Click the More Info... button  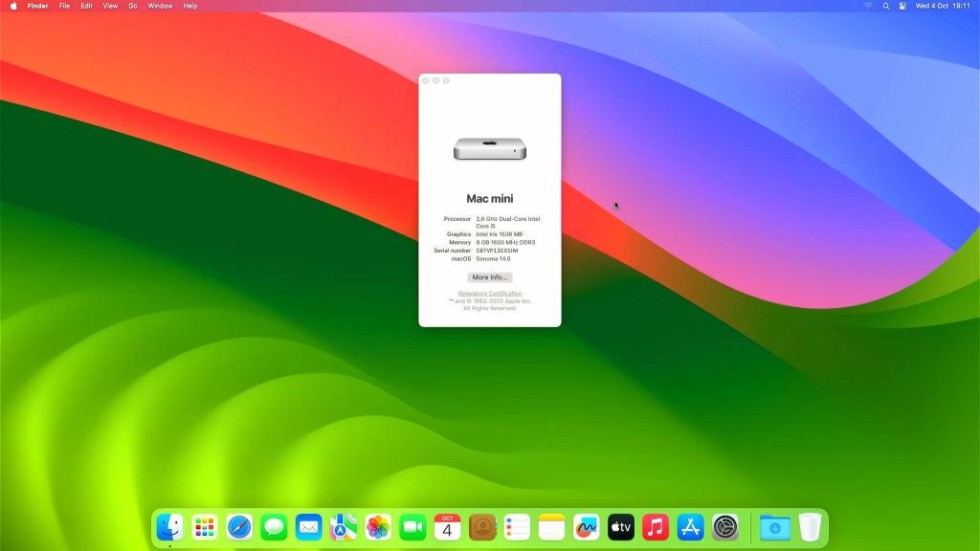pos(489,277)
